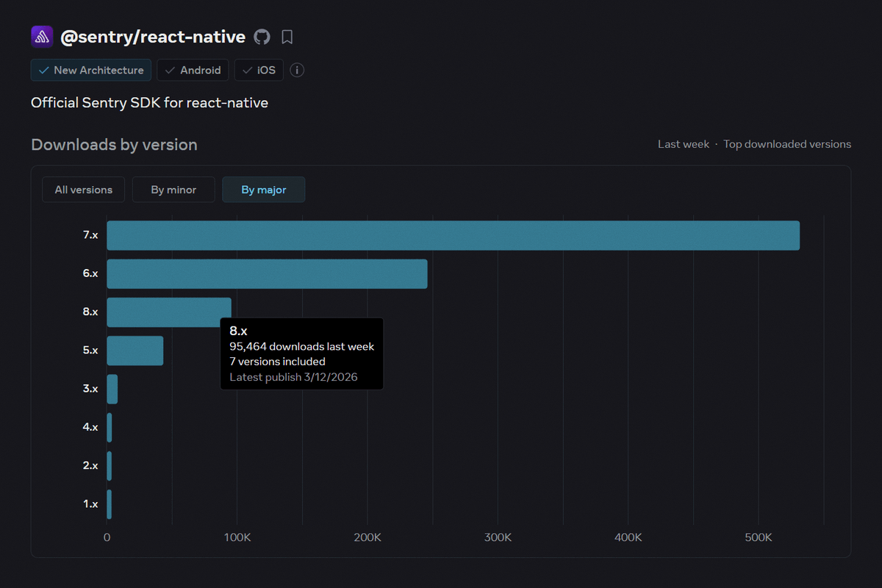Image resolution: width=882 pixels, height=588 pixels.
Task: Click 'Official Sentry SDK for react-native' description
Action: coord(149,103)
